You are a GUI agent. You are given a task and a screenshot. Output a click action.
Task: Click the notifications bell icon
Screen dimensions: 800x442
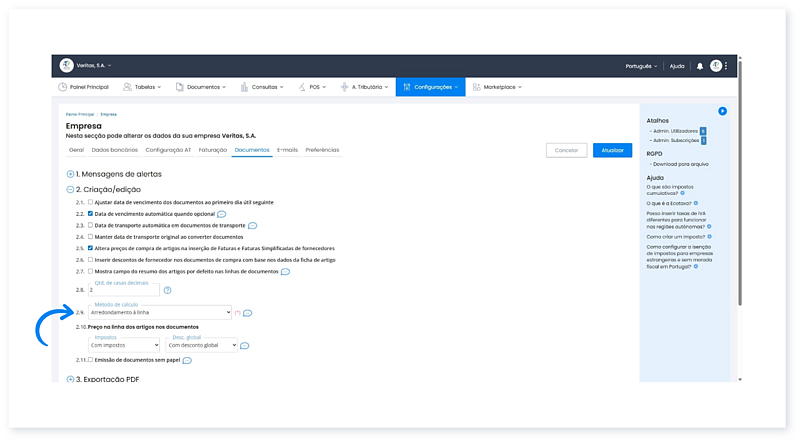(x=700, y=66)
